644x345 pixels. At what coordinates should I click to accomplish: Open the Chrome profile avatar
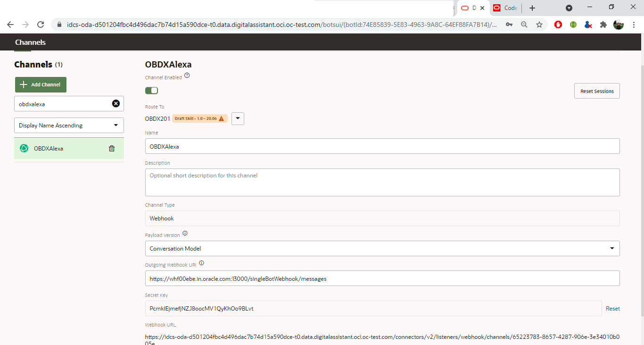[619, 25]
